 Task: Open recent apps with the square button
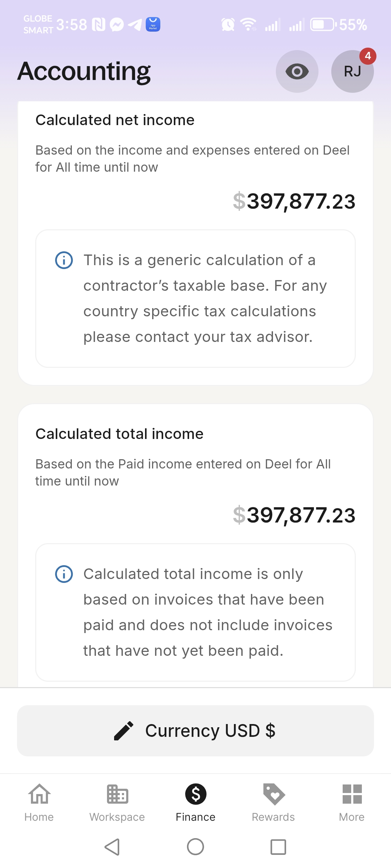pyautogui.click(x=278, y=847)
